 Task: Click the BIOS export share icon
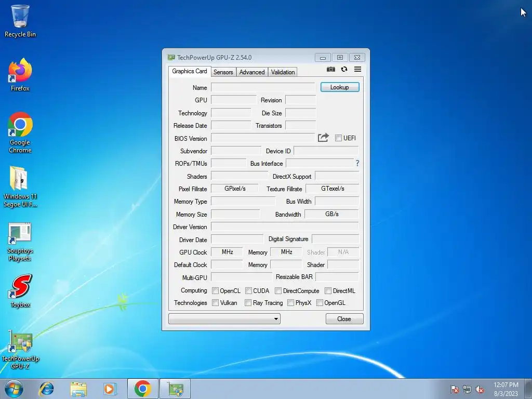pos(323,137)
